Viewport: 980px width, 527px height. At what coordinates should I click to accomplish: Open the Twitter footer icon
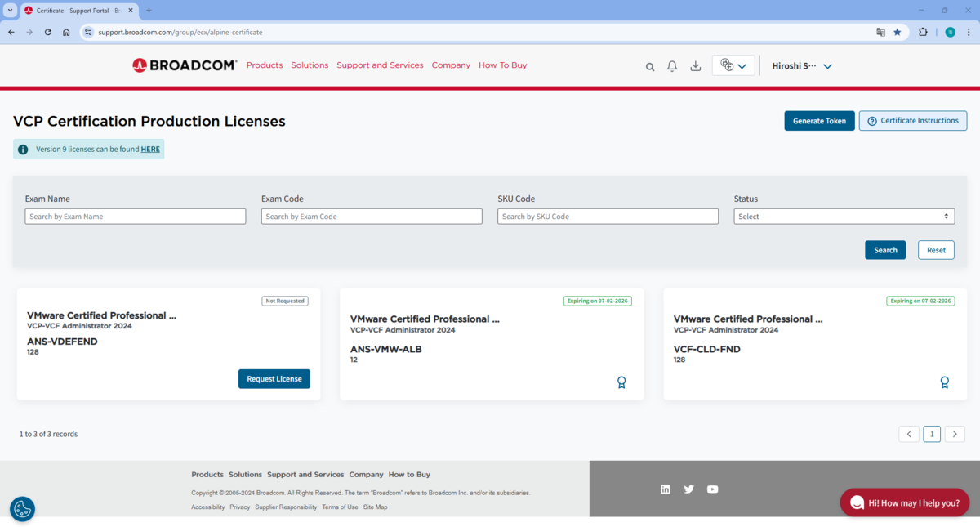[689, 489]
